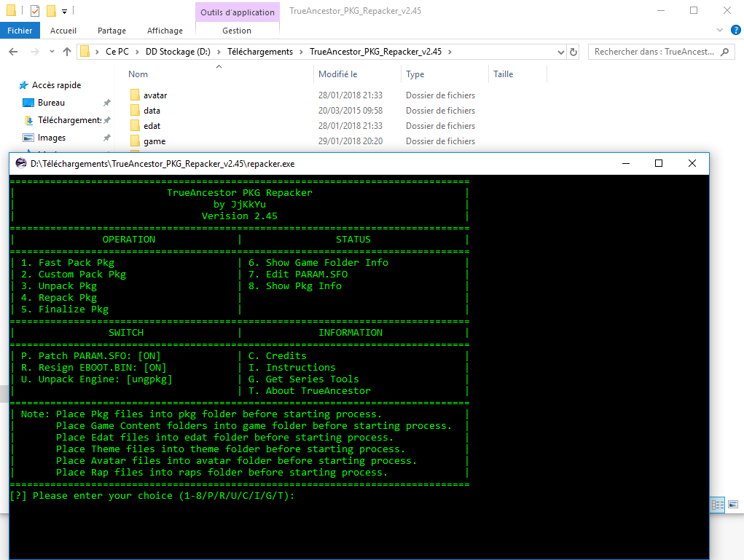Click the Bureau desktop icon in sidebar

28,103
